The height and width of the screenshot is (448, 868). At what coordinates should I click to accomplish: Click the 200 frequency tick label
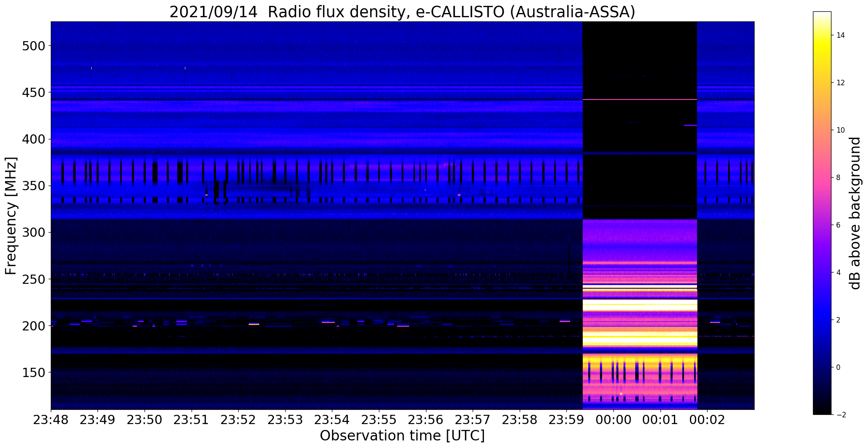click(x=34, y=326)
